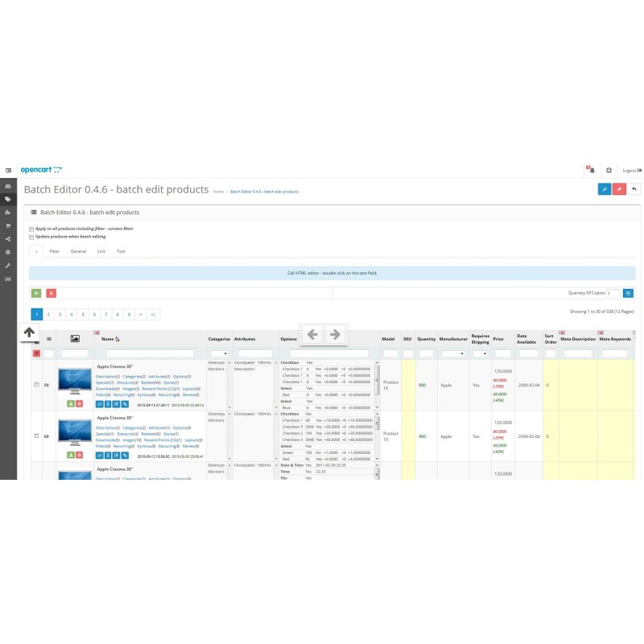Image resolution: width=644 pixels, height=644 pixels.
Task: Open the Categories filter dropdown
Action: [219, 353]
